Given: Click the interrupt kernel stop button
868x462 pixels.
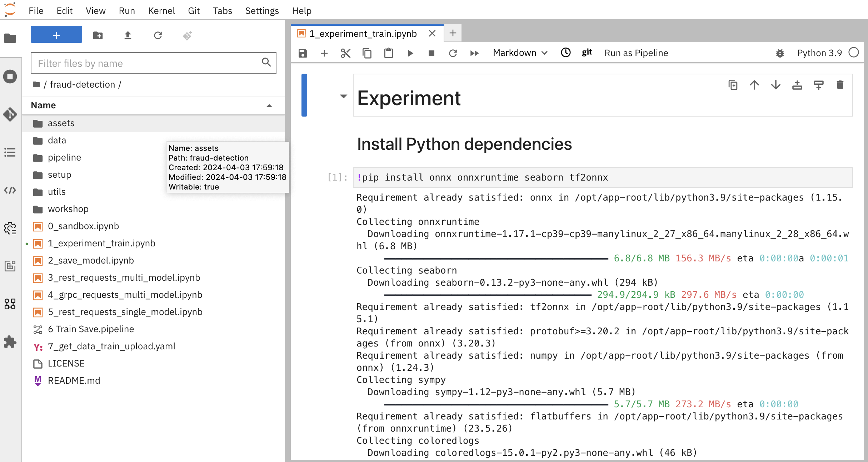Looking at the screenshot, I should [431, 53].
